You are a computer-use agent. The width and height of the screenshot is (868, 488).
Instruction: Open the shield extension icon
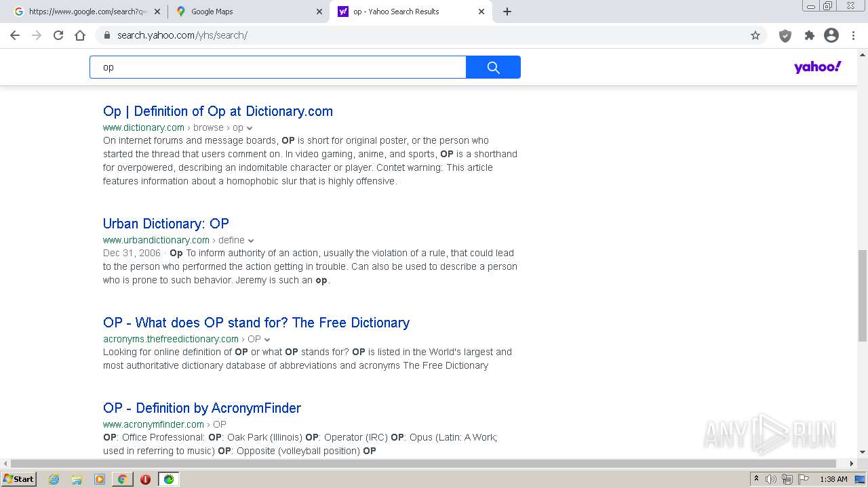click(x=785, y=35)
